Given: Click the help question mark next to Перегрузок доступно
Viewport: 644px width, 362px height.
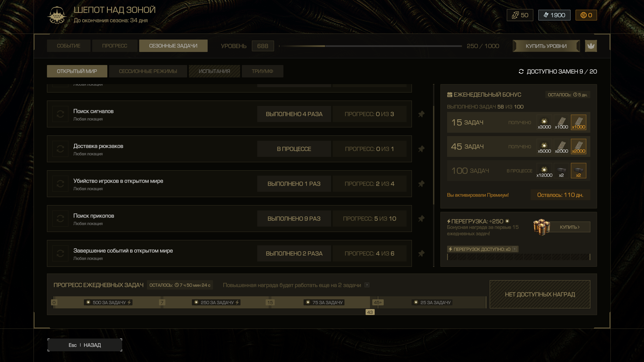Looking at the screenshot, I should click(x=515, y=249).
